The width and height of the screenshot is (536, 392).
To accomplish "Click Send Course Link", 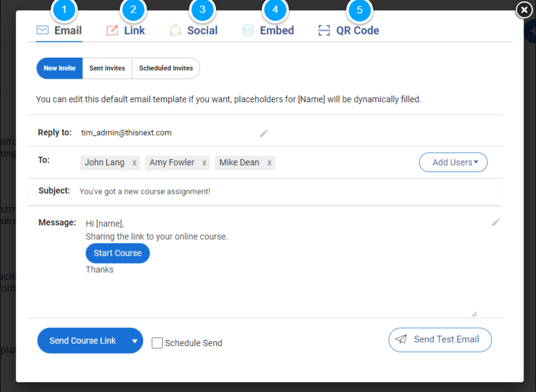I will point(82,340).
